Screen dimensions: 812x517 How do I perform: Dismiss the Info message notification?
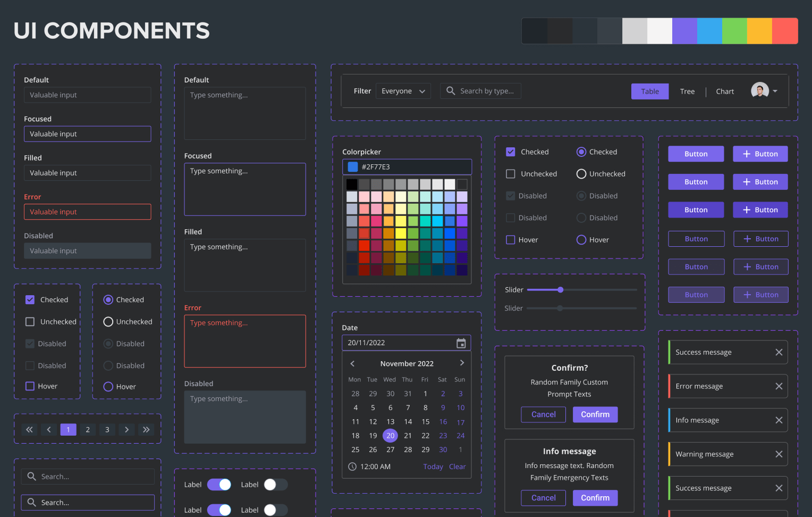(x=779, y=420)
